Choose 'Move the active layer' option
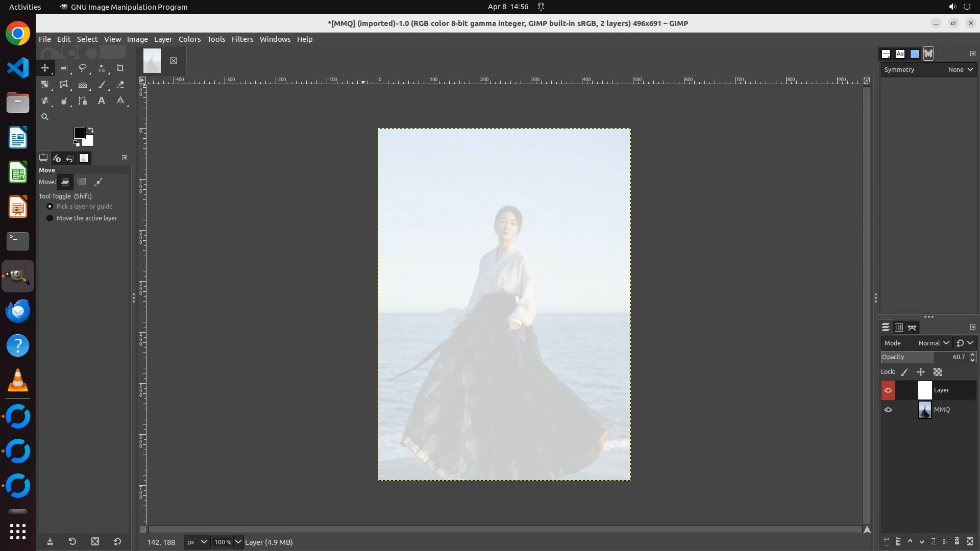Image resolution: width=980 pixels, height=551 pixels. tap(50, 218)
